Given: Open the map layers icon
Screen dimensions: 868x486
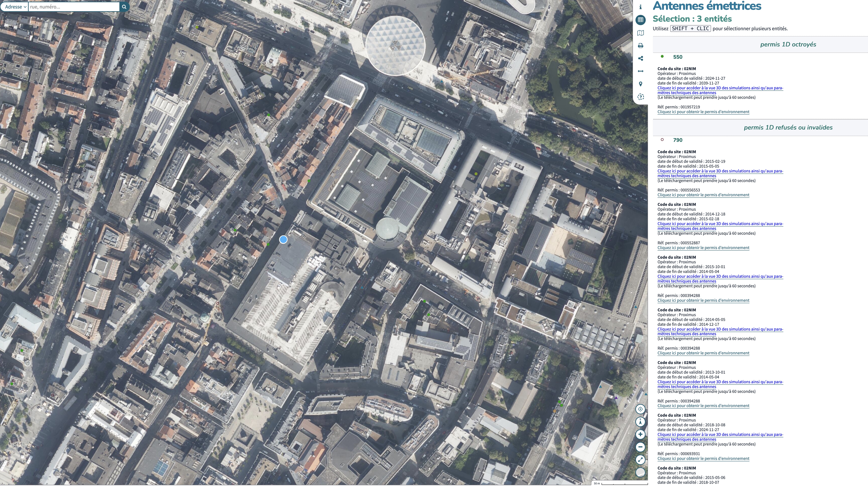Looking at the screenshot, I should click(x=640, y=33).
